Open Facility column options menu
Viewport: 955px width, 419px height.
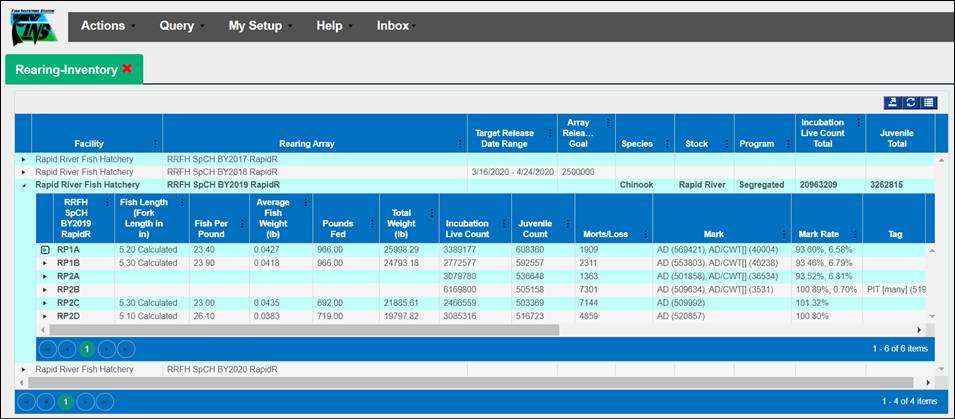[154, 143]
